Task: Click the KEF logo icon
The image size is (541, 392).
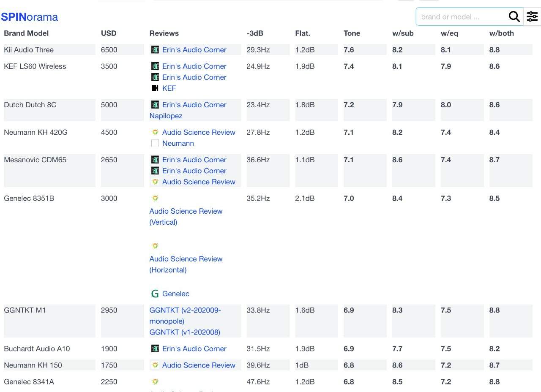Action: coord(155,88)
